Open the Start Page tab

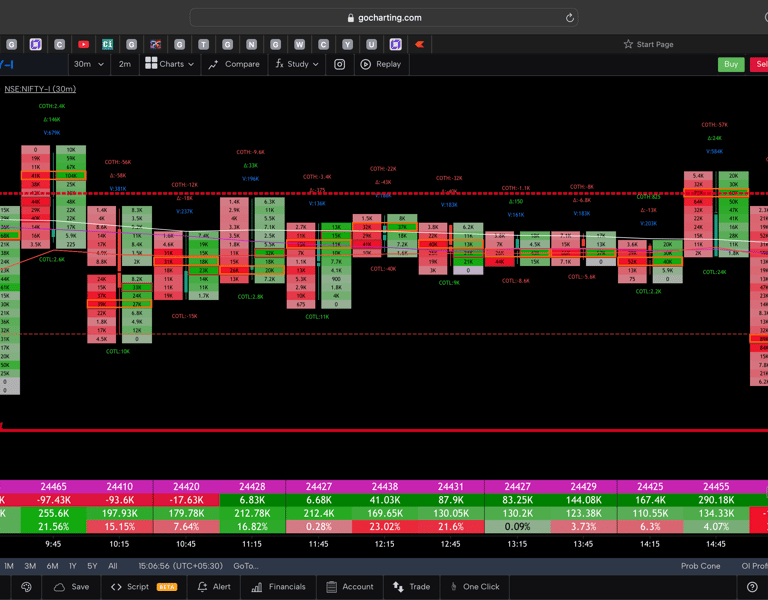(x=648, y=44)
